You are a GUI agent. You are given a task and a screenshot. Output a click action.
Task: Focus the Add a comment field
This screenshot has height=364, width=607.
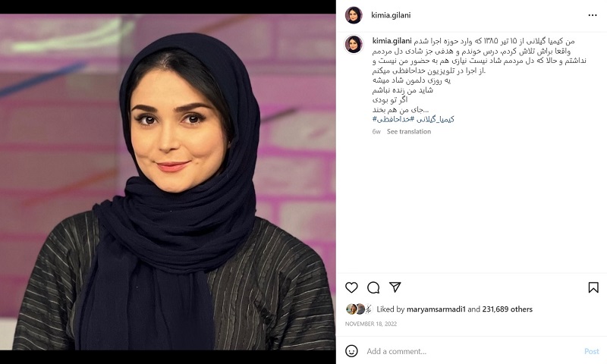tap(473, 351)
